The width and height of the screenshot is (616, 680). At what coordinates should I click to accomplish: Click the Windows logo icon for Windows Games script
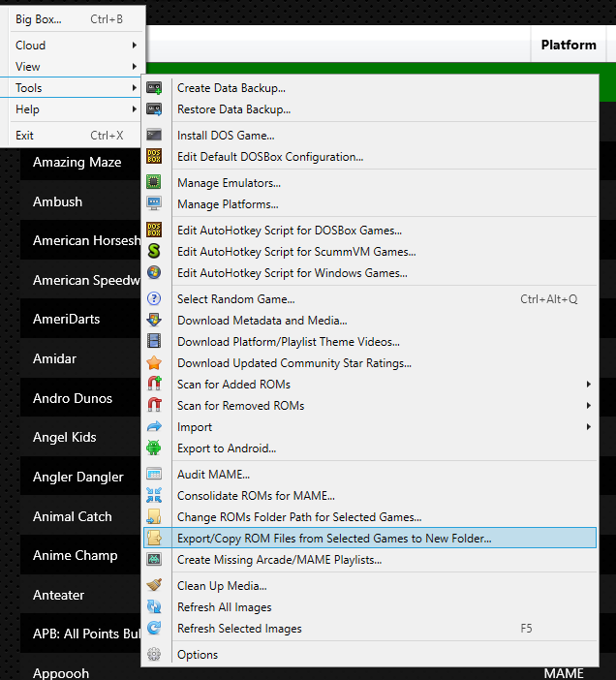pyautogui.click(x=154, y=272)
